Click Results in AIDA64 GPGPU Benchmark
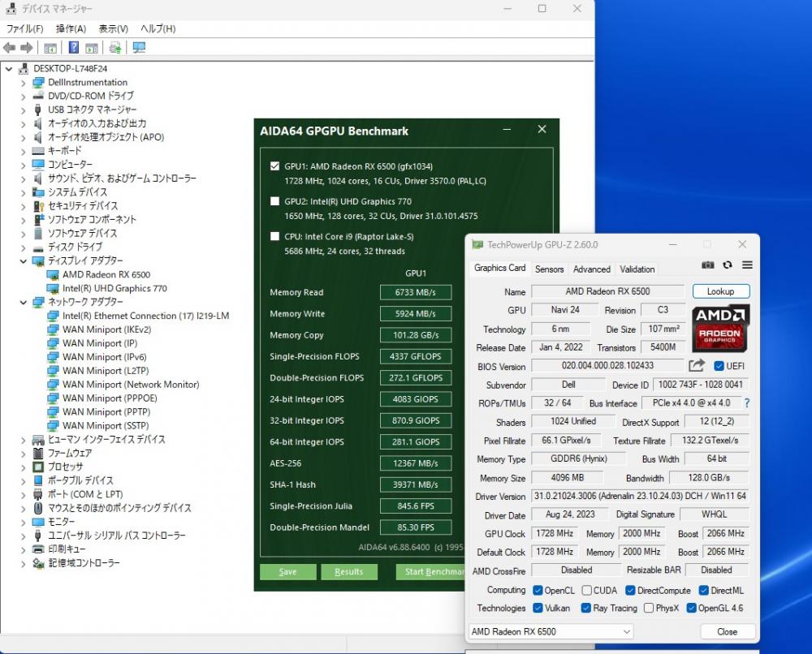The height and width of the screenshot is (654, 812). (349, 572)
